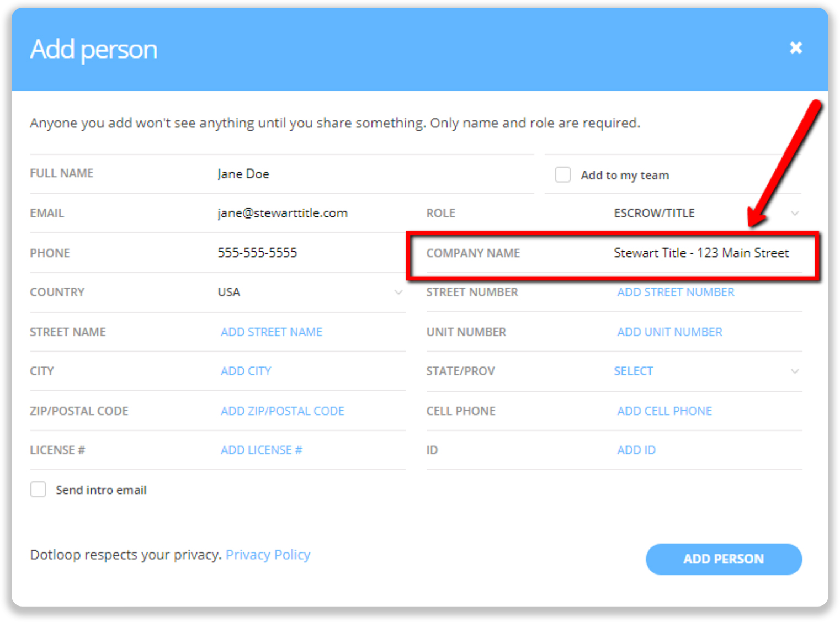
Task: Select ADD ID link
Action: pos(636,450)
